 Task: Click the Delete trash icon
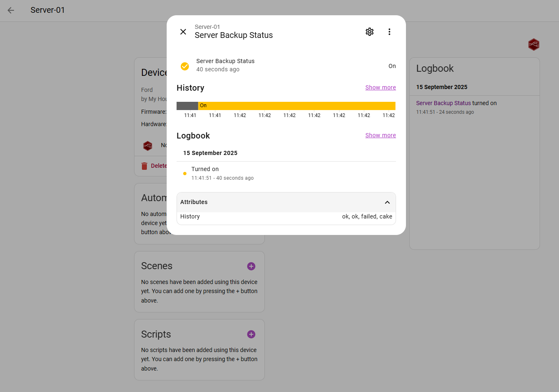144,166
